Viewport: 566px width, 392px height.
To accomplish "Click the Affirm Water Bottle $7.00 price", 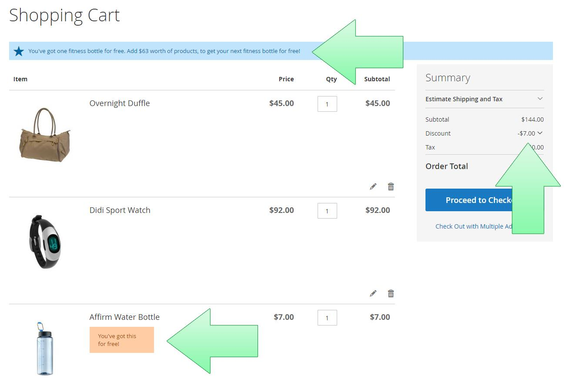I will click(284, 317).
